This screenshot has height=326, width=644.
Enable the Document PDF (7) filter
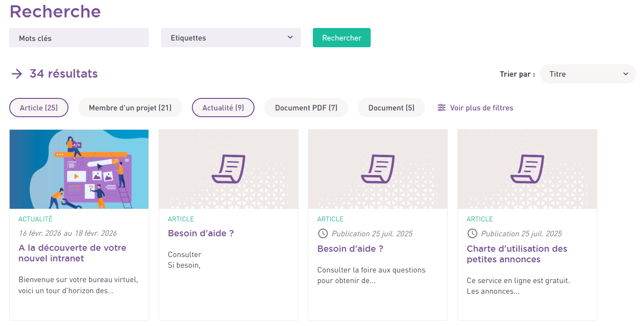[x=306, y=108]
